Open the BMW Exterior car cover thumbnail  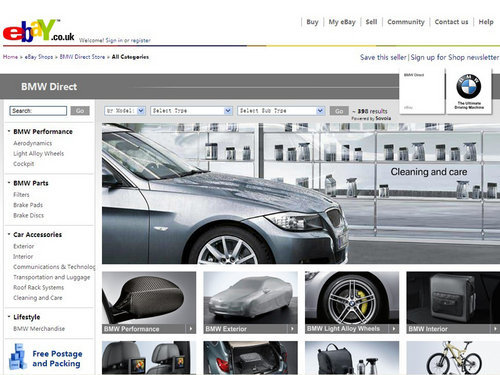click(x=250, y=298)
